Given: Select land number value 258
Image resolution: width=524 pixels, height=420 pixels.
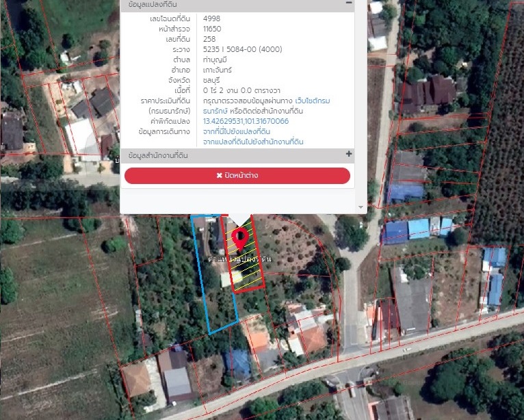Looking at the screenshot, I should (x=209, y=40).
